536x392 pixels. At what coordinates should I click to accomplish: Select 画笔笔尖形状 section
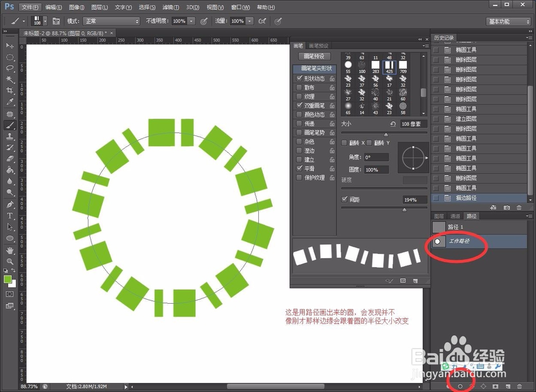click(315, 69)
